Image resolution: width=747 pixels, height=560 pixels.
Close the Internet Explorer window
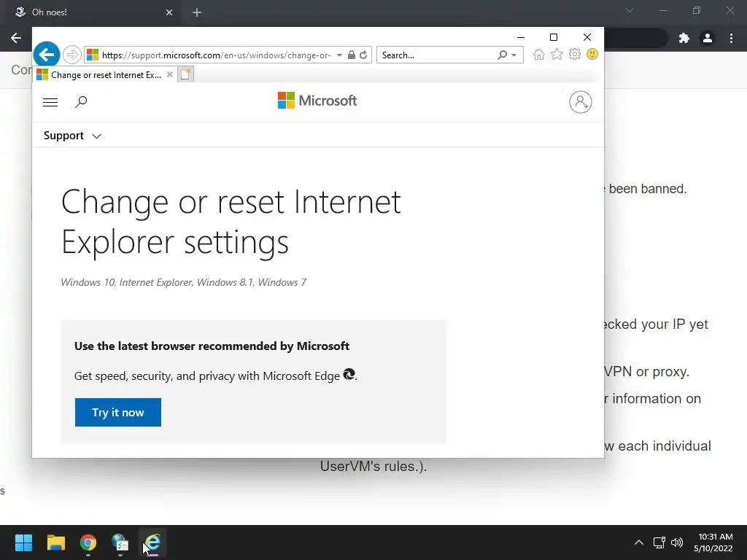[x=587, y=37]
